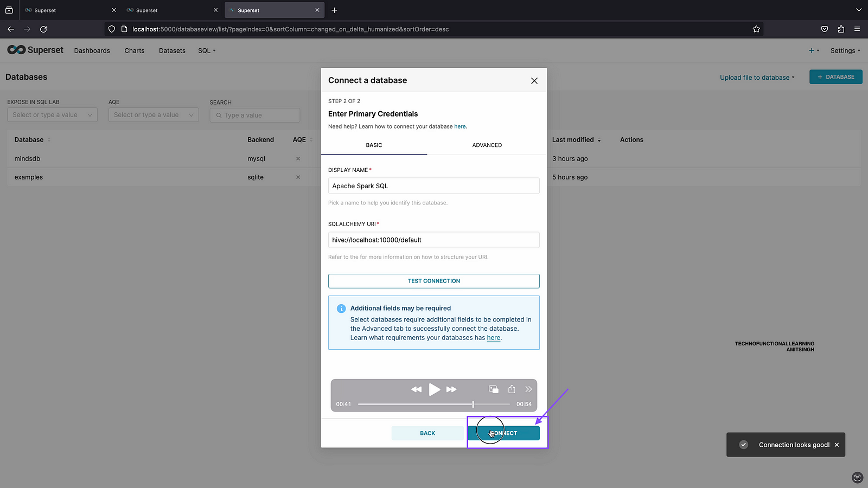Viewport: 868px width, 488px height.
Task: Click the fast-forward icon in media player
Action: coord(451,389)
